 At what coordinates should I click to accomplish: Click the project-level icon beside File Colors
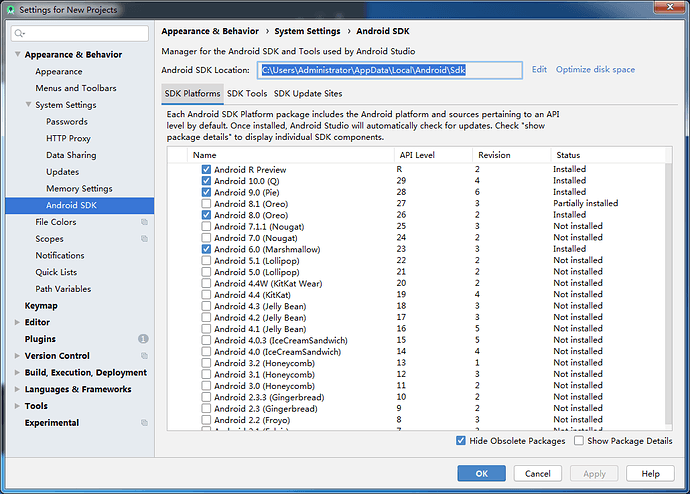[x=144, y=222]
